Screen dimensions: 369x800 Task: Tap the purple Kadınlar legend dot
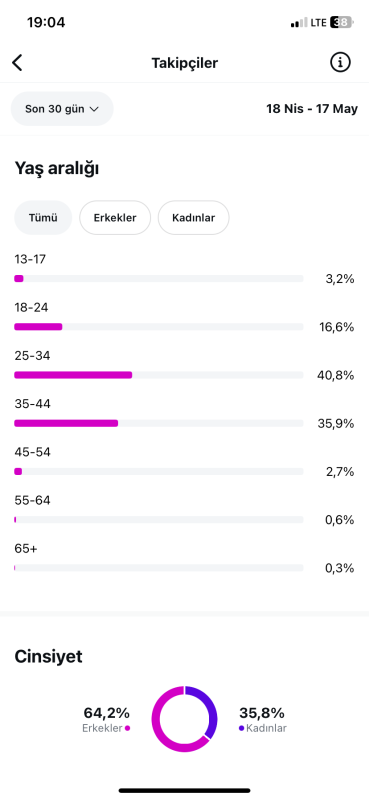coord(241,729)
